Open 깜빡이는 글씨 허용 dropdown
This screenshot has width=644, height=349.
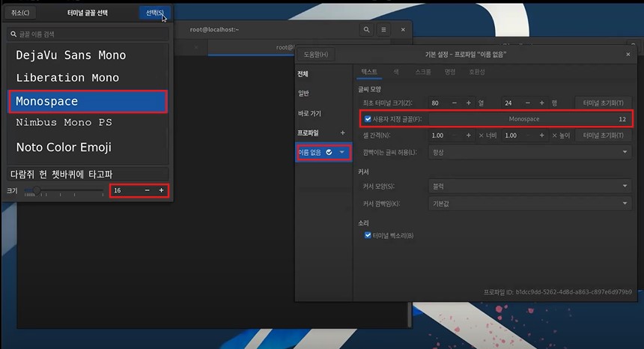[x=529, y=152]
